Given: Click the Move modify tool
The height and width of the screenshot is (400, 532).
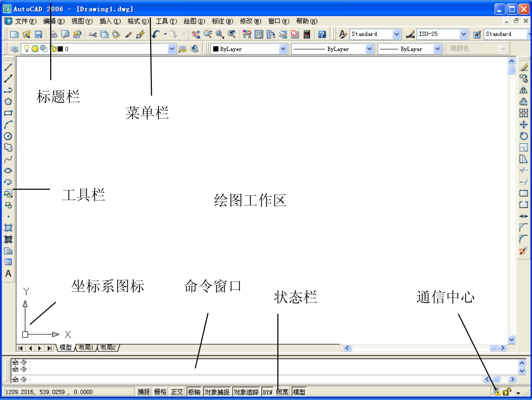Looking at the screenshot, I should click(524, 125).
